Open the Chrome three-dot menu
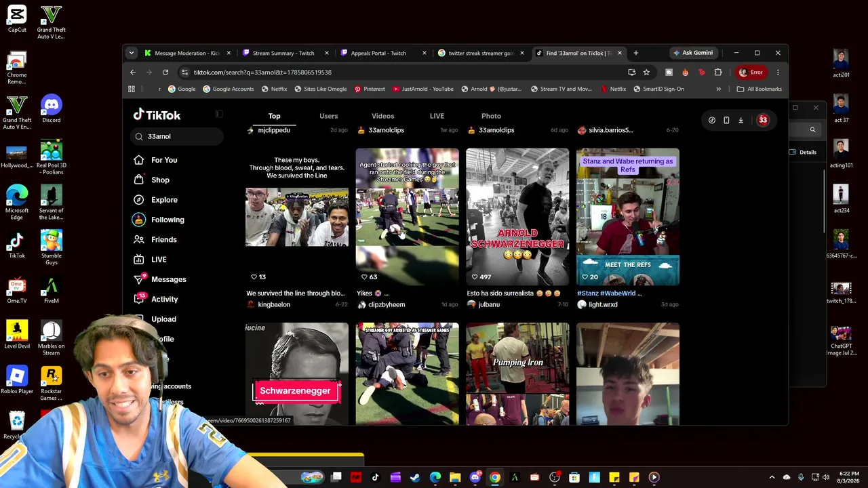This screenshot has height=488, width=868. [x=778, y=72]
